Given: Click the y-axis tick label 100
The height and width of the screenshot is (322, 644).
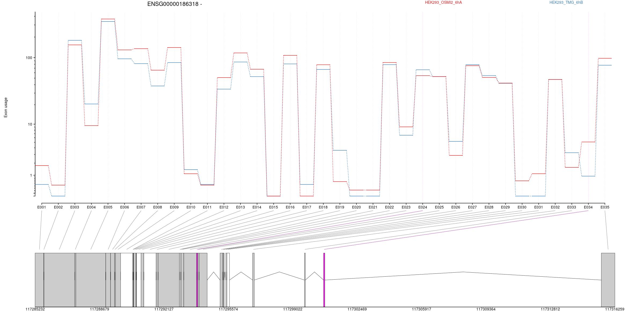Looking at the screenshot, I should pyautogui.click(x=29, y=58).
